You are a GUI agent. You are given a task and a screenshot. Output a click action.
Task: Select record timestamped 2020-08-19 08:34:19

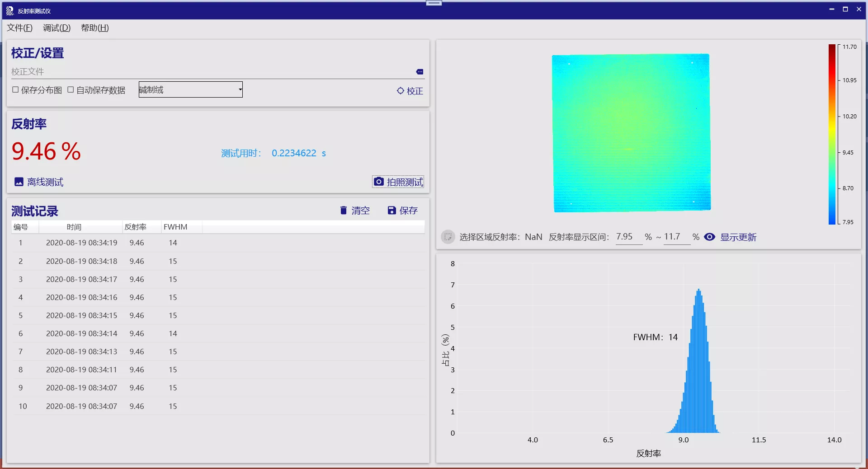[x=218, y=243]
